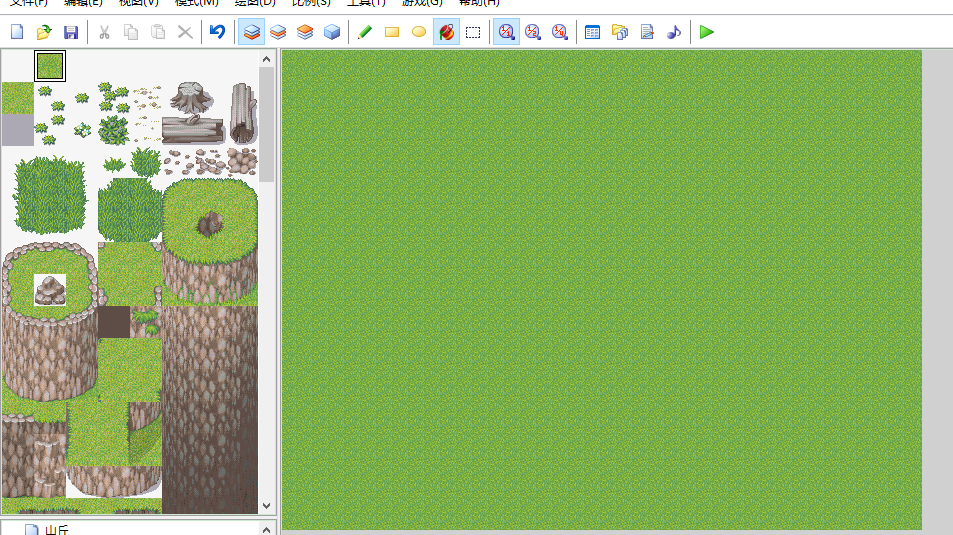Save the project with the floppy disk icon
The width and height of the screenshot is (953, 535).
pos(71,32)
